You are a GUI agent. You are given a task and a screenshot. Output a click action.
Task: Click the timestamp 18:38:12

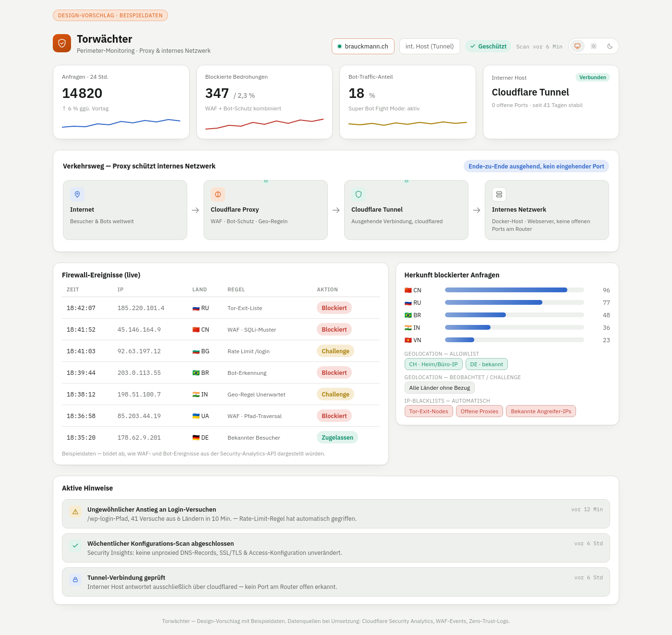[x=81, y=394]
